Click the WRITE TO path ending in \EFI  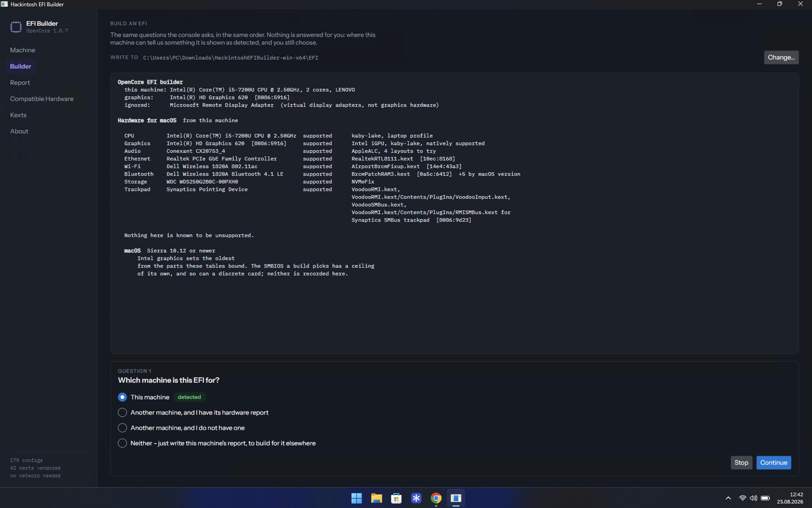point(231,58)
